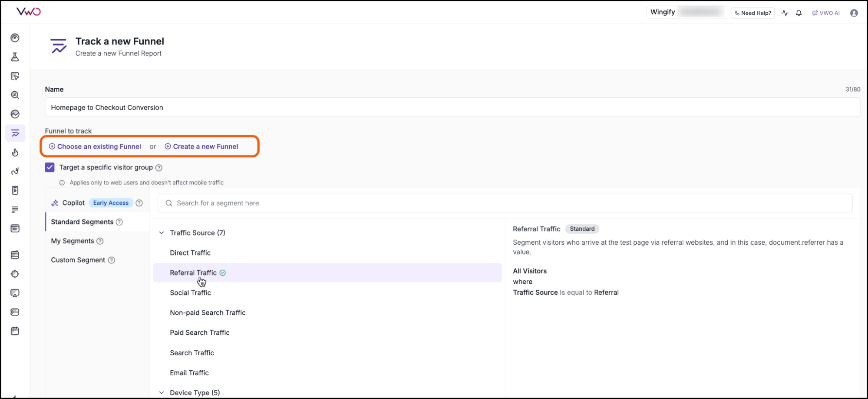This screenshot has height=399, width=868.
Task: Click the VWO logo
Action: [29, 12]
